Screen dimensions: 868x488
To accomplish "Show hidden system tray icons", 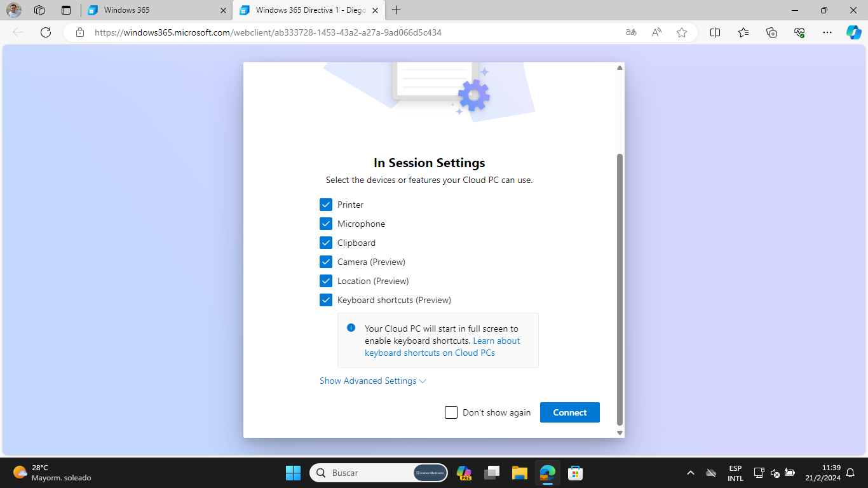I will (691, 473).
